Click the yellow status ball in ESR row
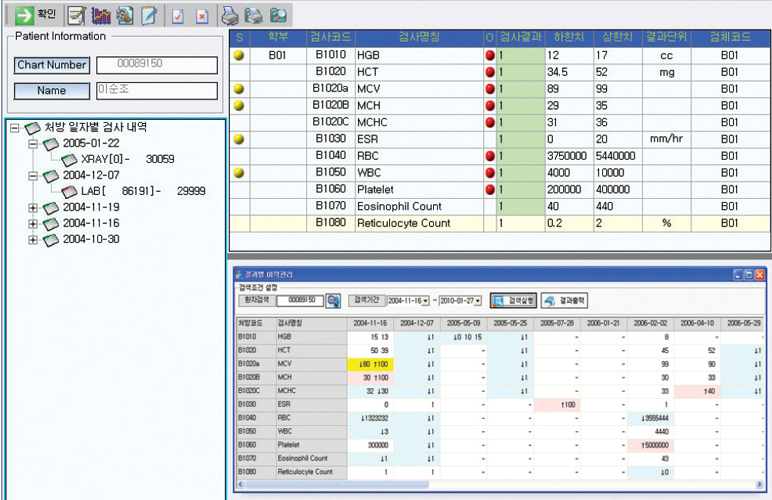 239,139
